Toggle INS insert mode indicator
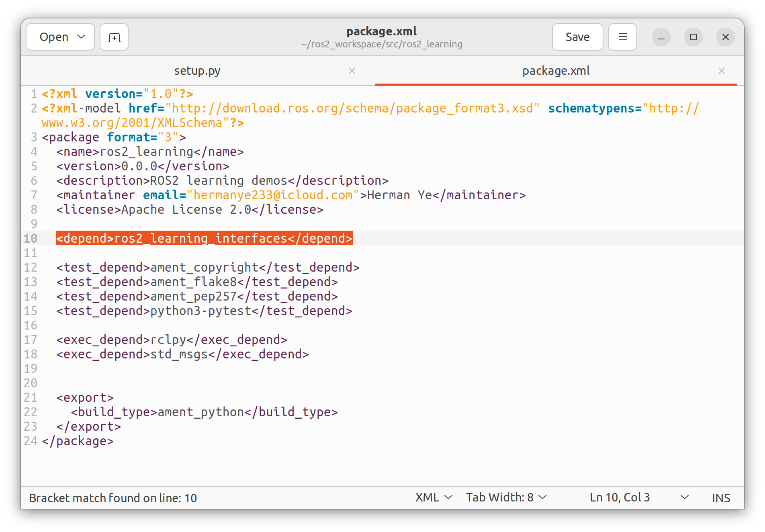This screenshot has height=532, width=765. coord(721,498)
